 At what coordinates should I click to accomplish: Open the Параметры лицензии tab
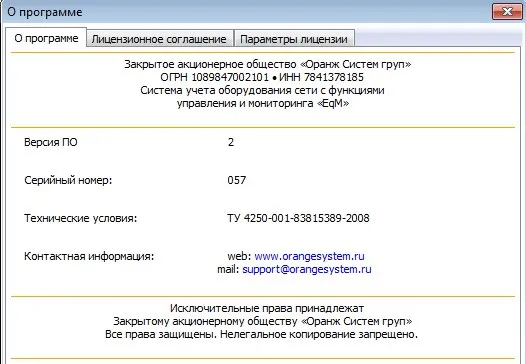click(294, 39)
